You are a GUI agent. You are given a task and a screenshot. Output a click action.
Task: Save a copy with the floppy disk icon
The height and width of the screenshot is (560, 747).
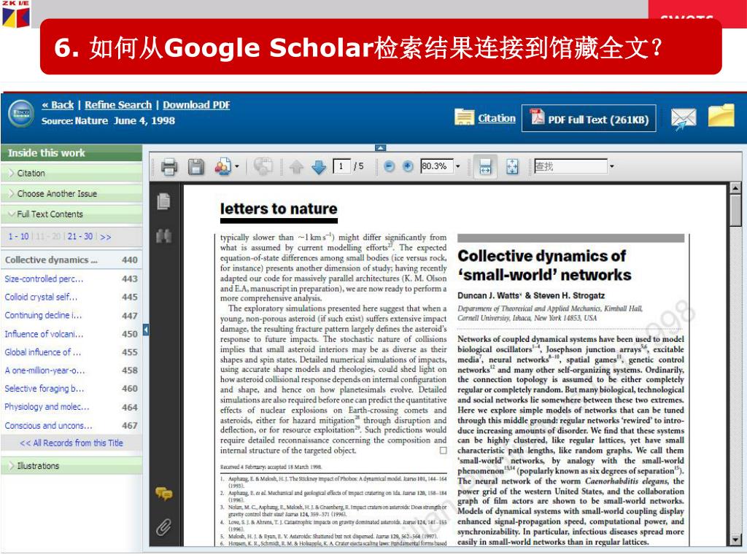196,167
